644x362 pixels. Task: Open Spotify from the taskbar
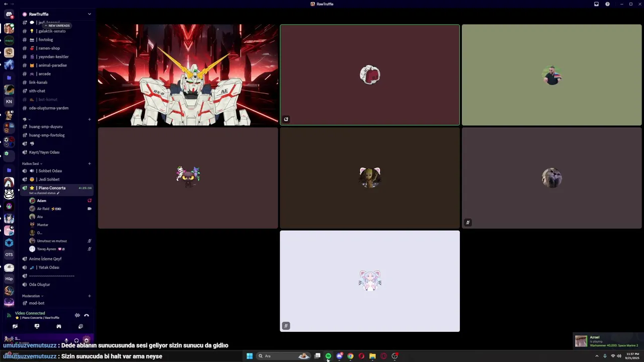[329, 356]
